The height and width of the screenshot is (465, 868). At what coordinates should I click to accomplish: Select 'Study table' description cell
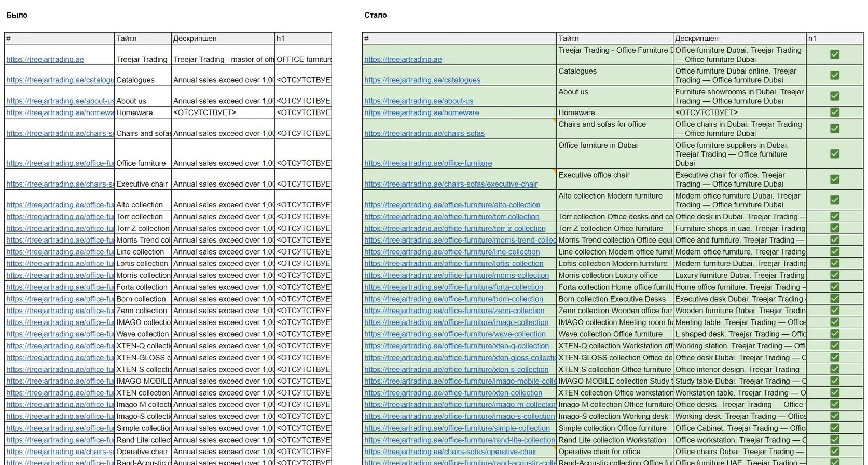[x=740, y=381]
